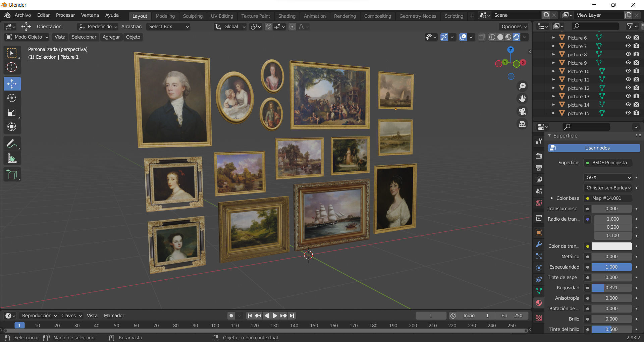Image resolution: width=644 pixels, height=342 pixels.
Task: Switch perspective/orthographic grid icon
Action: tap(522, 124)
